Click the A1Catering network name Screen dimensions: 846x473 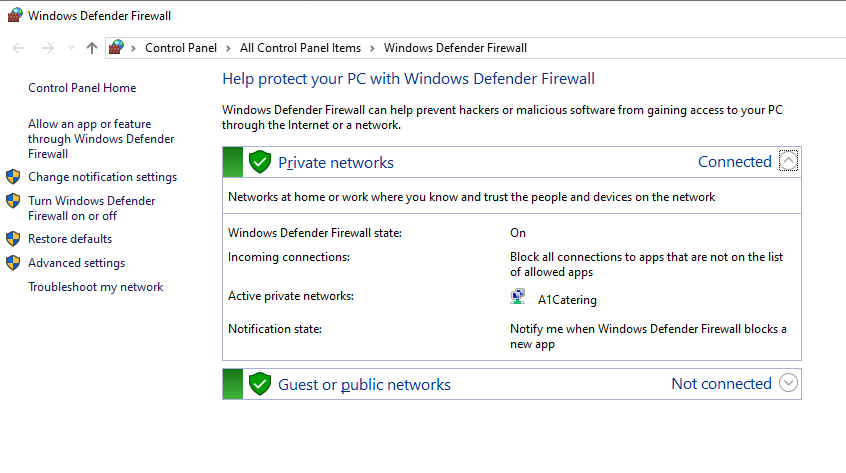567,300
